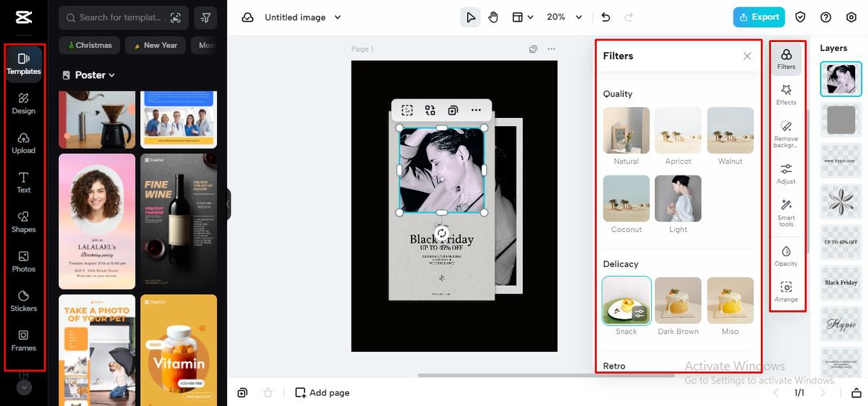Open the Effects tool
Screen dimensions: 868x406
[786, 95]
